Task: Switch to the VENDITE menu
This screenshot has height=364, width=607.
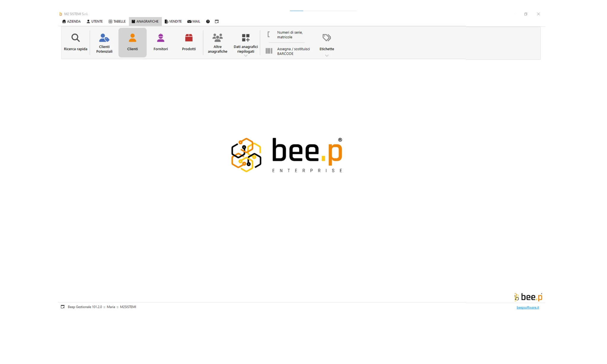Action: click(x=173, y=21)
